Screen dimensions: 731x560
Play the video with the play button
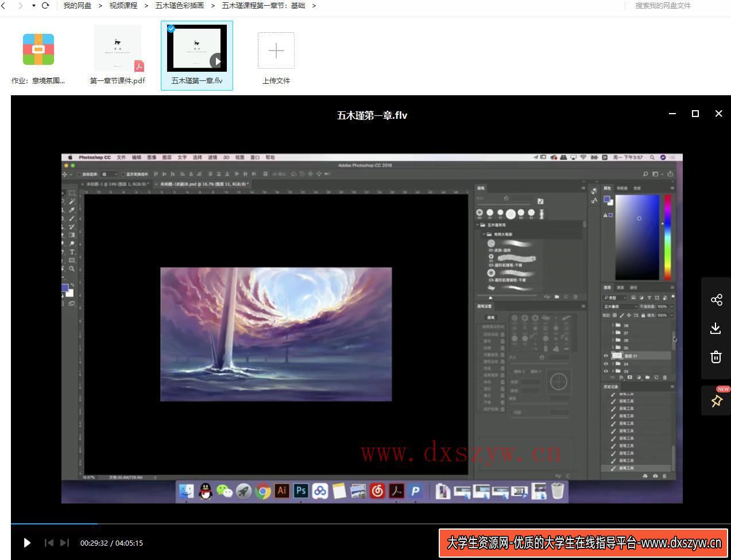(x=26, y=543)
